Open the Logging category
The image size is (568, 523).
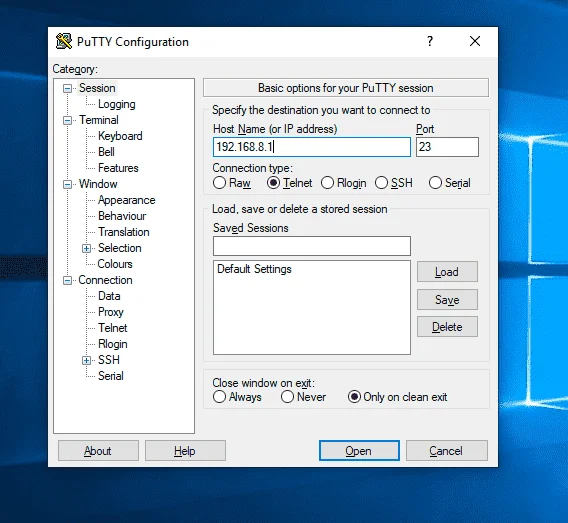coord(117,104)
